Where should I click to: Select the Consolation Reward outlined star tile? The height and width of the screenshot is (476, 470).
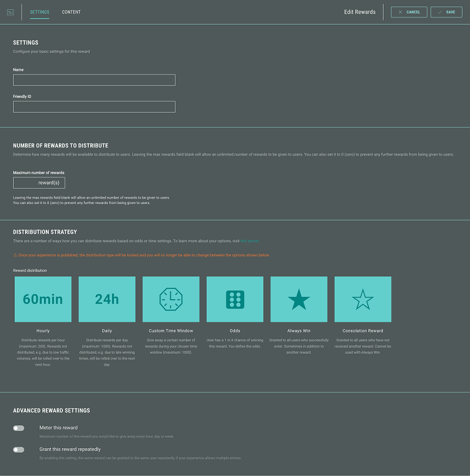[x=363, y=299]
